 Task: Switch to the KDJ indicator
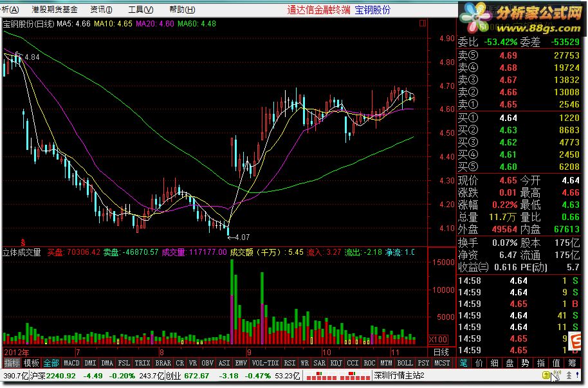(x=336, y=363)
